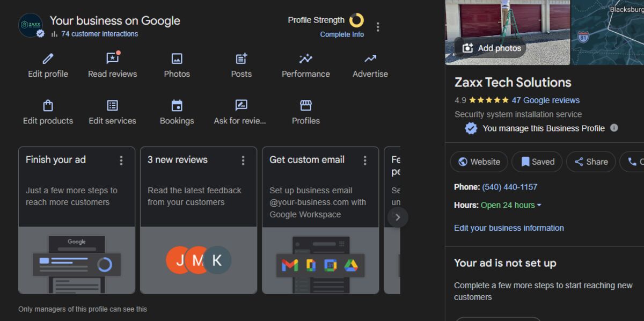Open the Edit profile pencil icon
644x321 pixels.
click(x=48, y=59)
